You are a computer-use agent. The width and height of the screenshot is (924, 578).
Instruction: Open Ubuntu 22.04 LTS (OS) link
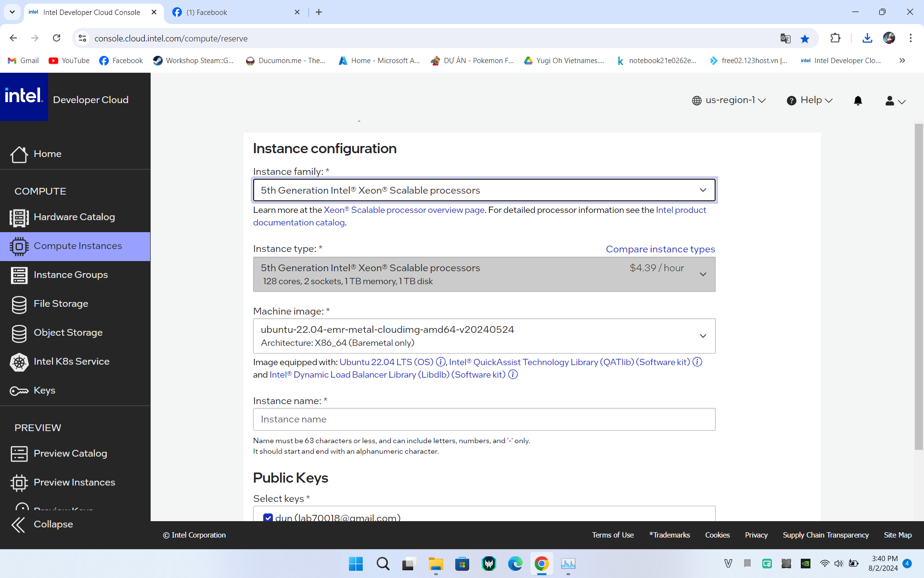386,362
